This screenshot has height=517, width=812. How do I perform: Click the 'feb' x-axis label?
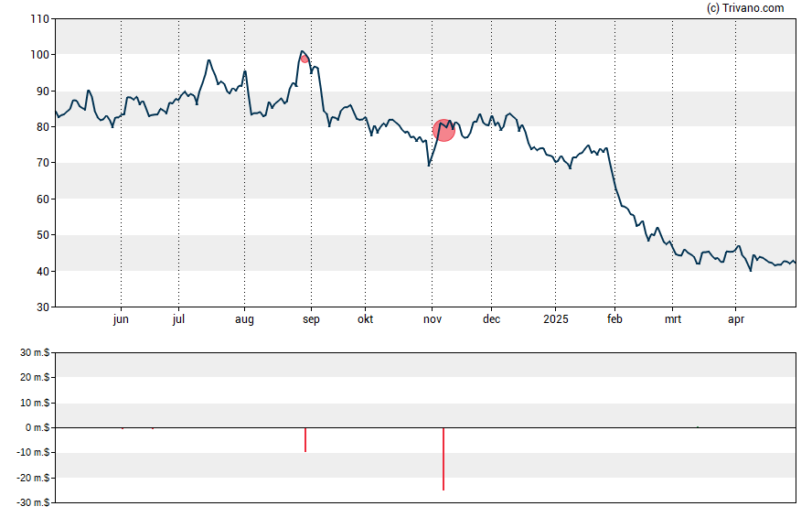click(614, 318)
